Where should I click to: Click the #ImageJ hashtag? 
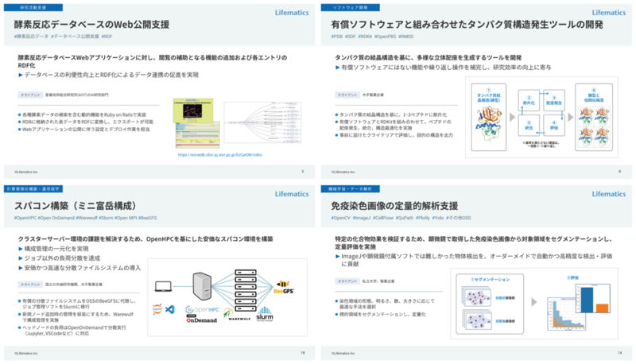coord(362,218)
